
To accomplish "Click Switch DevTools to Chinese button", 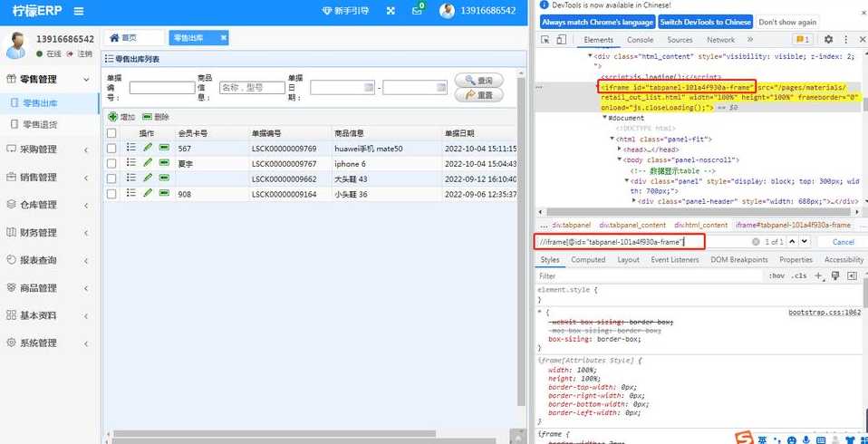I will [706, 22].
